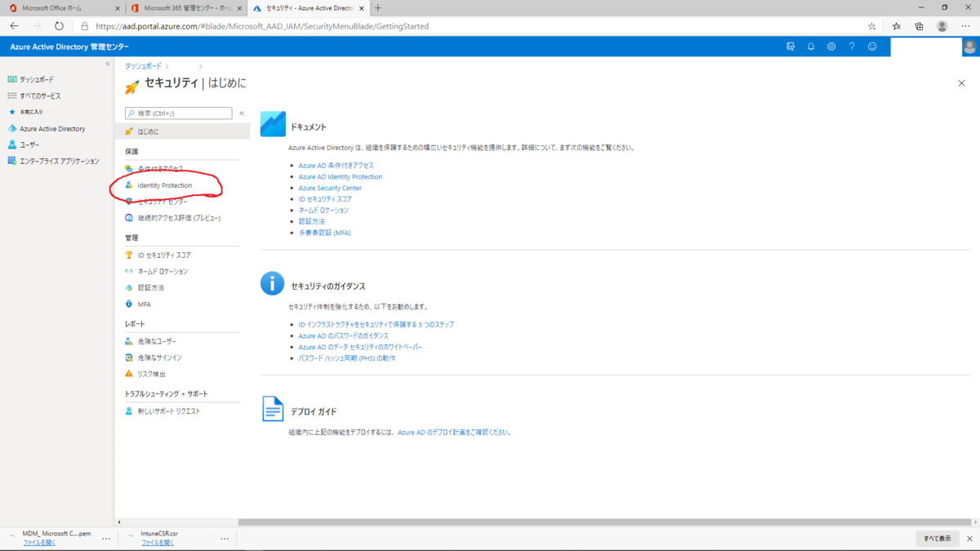This screenshot has width=980, height=551.
Task: Click ファイルを開く for the pem download
Action: [39, 542]
